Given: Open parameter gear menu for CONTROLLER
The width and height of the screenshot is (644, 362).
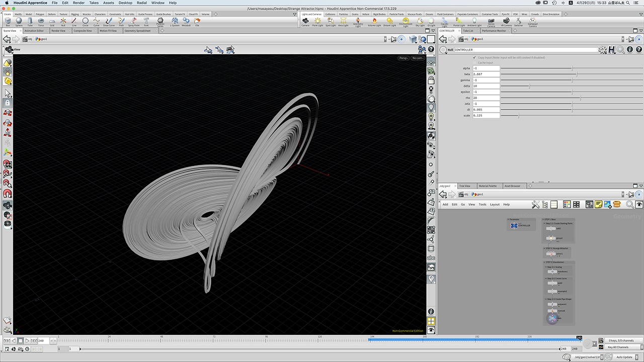Looking at the screenshot, I should [x=602, y=50].
